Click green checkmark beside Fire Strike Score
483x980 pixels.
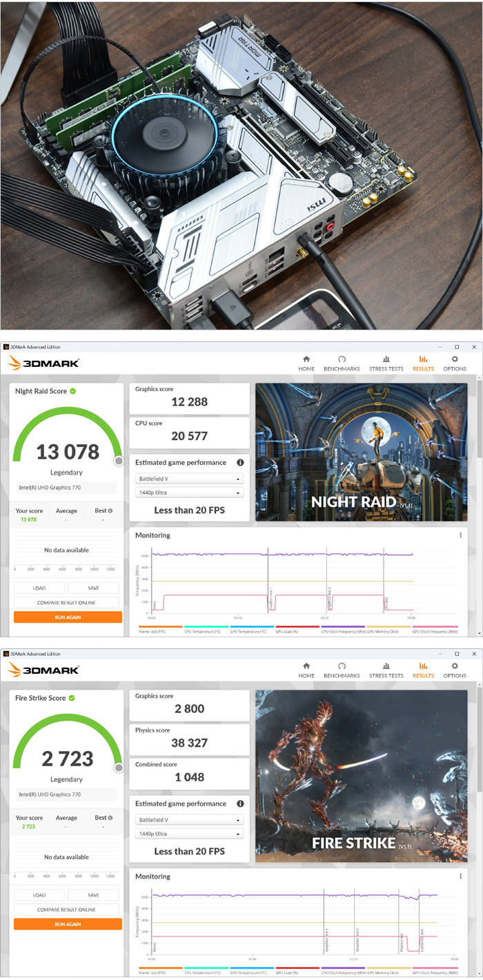(72, 698)
